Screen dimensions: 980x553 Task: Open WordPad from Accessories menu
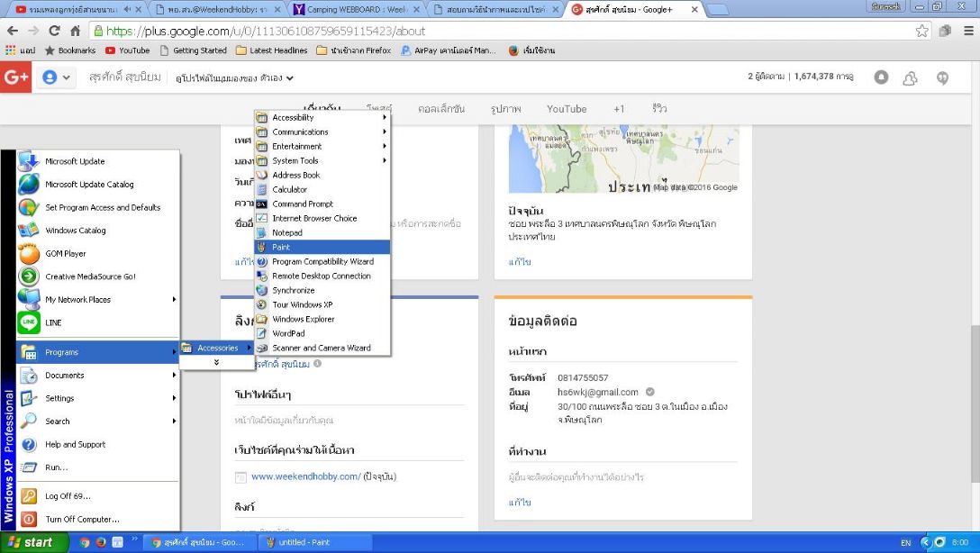[288, 333]
